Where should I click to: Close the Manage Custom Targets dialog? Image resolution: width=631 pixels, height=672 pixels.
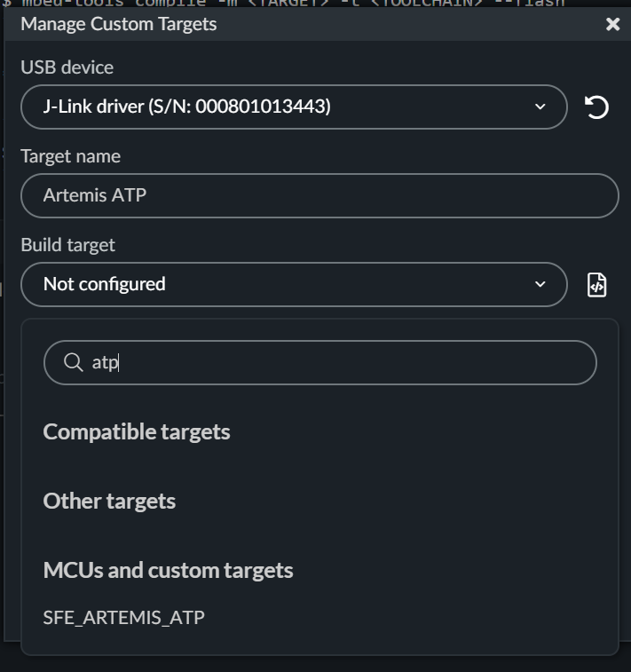pyautogui.click(x=612, y=24)
